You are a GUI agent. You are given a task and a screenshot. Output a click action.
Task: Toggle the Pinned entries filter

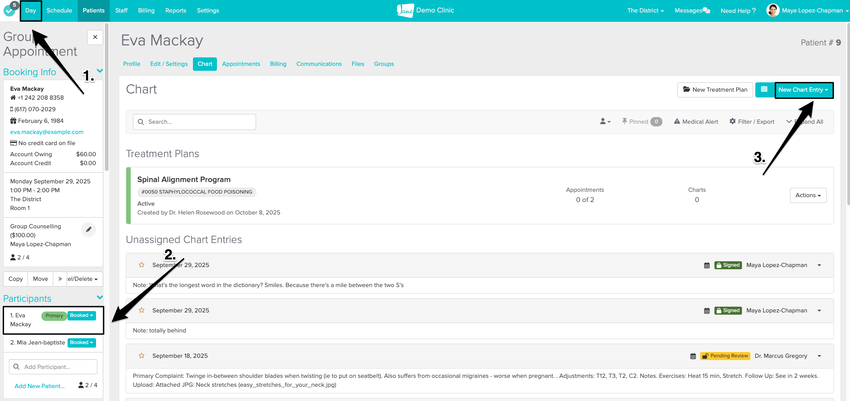pos(642,122)
